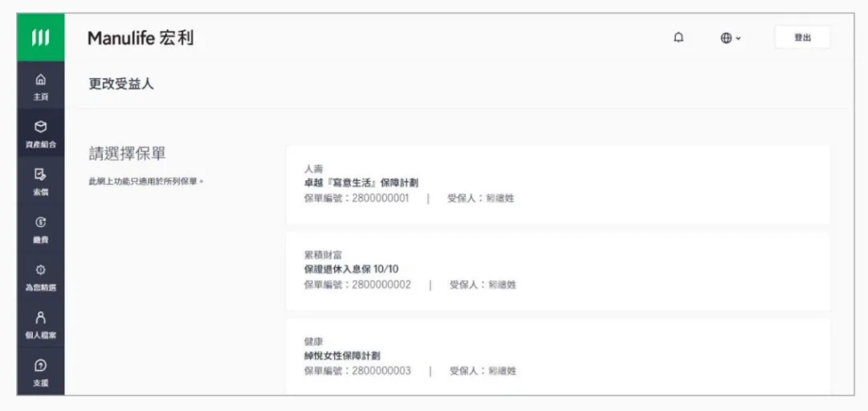Image resolution: width=868 pixels, height=411 pixels.
Task: Click the Manulife 宏利 wordmark
Action: tap(141, 38)
